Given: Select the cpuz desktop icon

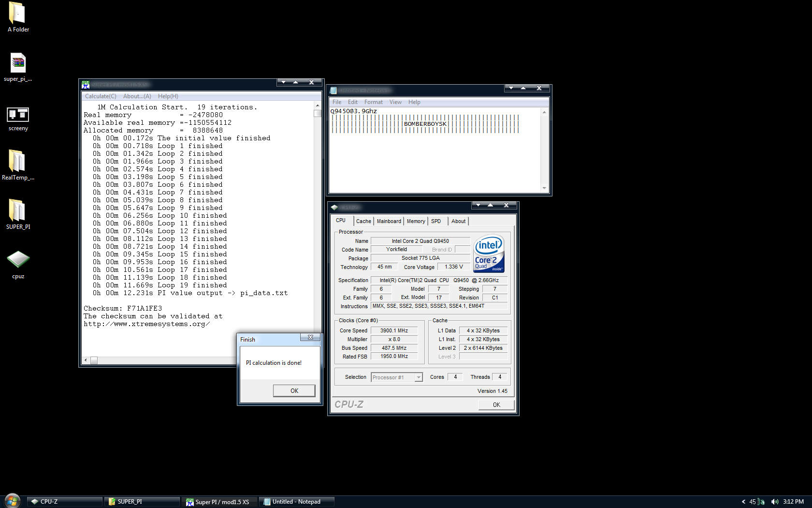Looking at the screenshot, I should coord(18,264).
